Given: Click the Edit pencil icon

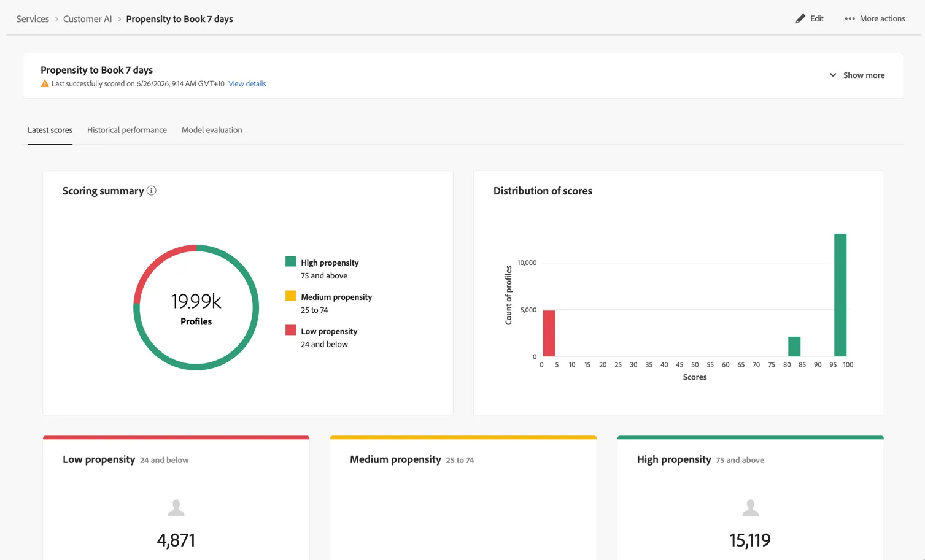Looking at the screenshot, I should click(x=800, y=19).
